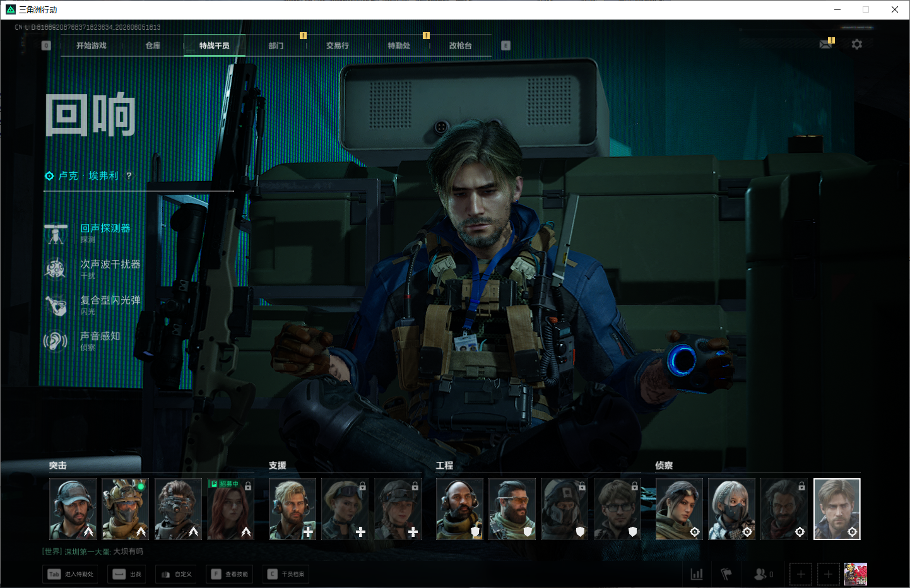Open the mail inbox icon
Viewport: 910px width, 588px height.
[825, 44]
